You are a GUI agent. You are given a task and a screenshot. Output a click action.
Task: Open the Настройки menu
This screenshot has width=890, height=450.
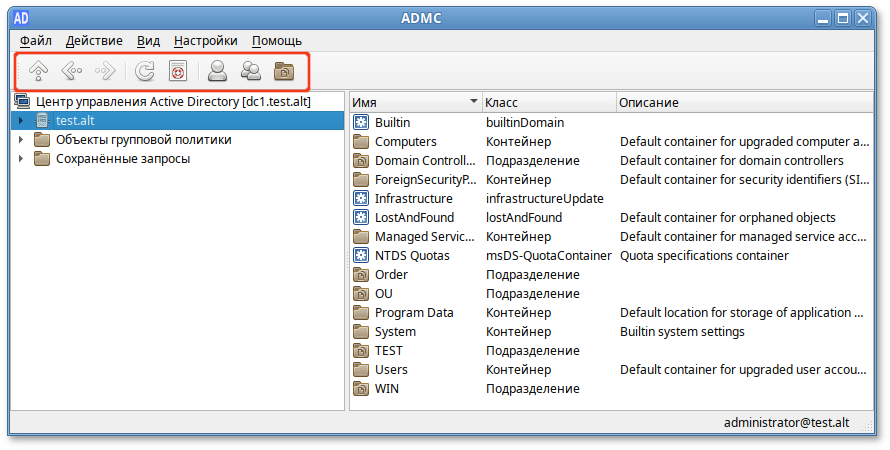[205, 40]
